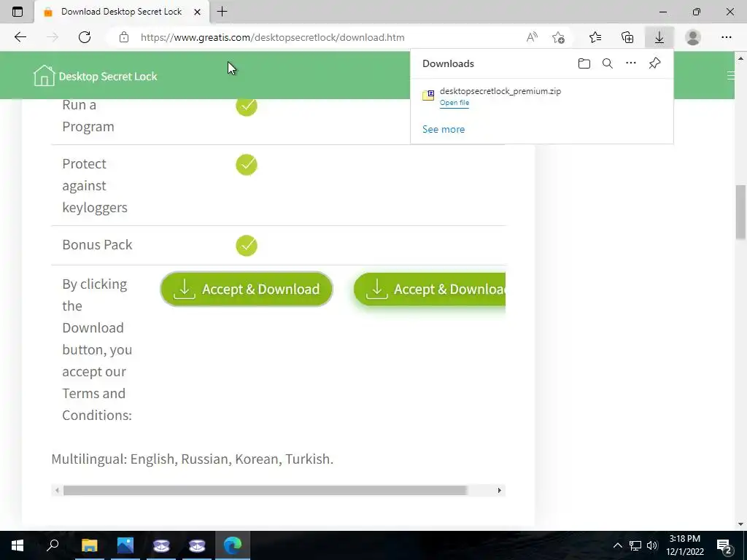Click vertical scrollbar up arrow
The width and height of the screenshot is (747, 560).
(740, 58)
